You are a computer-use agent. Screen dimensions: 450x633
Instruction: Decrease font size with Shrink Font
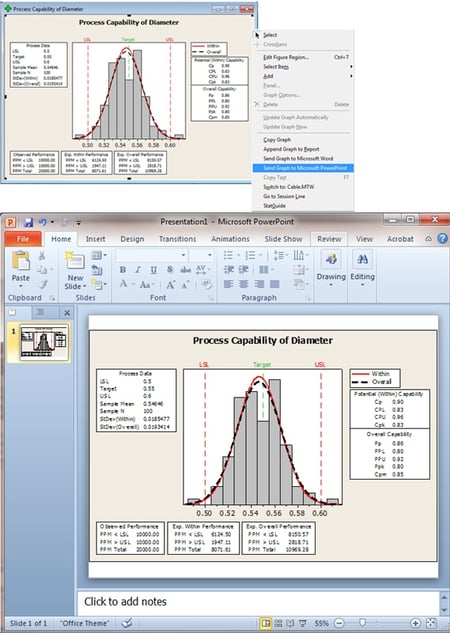(185, 285)
